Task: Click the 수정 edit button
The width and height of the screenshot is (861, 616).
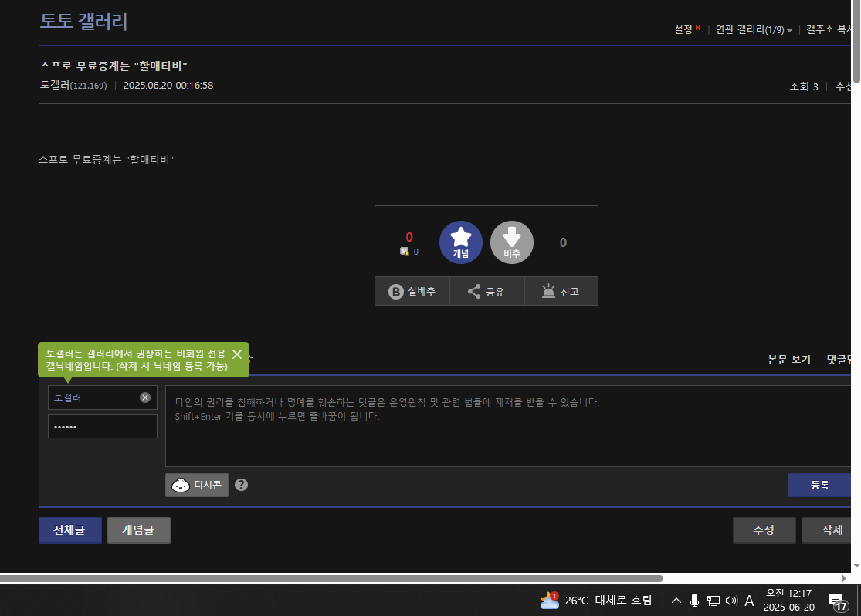Action: click(764, 530)
